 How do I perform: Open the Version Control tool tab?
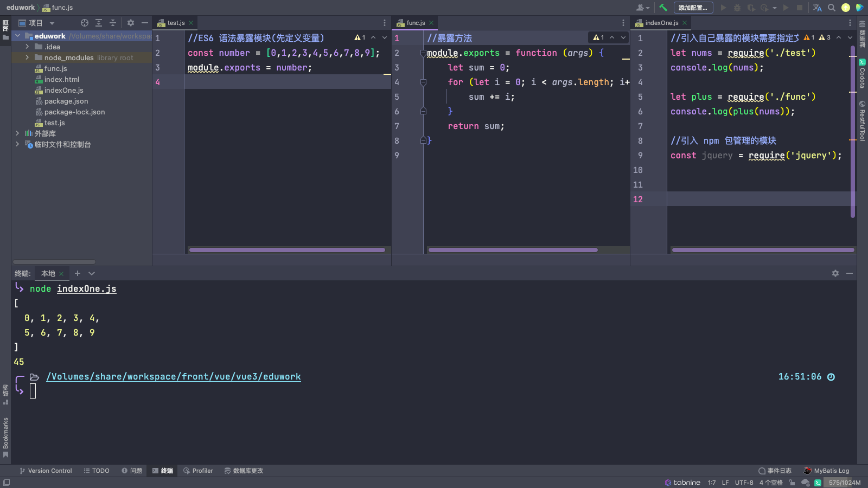point(46,471)
